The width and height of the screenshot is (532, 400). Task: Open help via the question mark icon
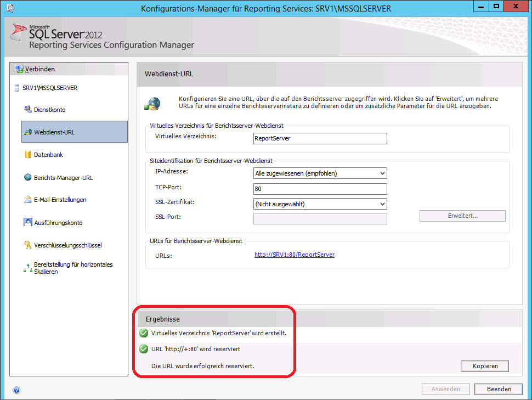point(16,390)
